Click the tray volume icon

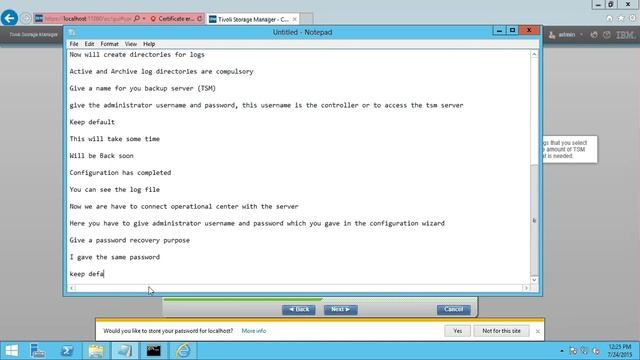coord(596,351)
